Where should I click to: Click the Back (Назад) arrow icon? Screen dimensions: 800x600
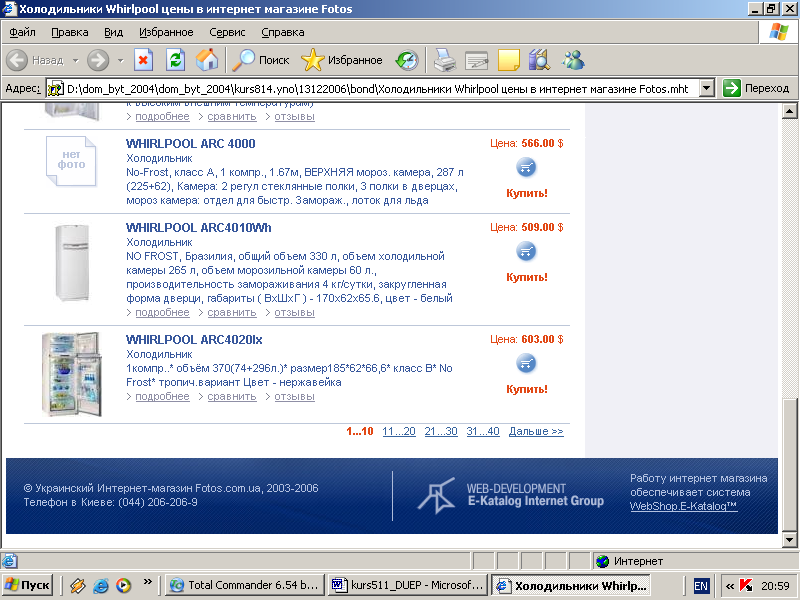click(17, 60)
